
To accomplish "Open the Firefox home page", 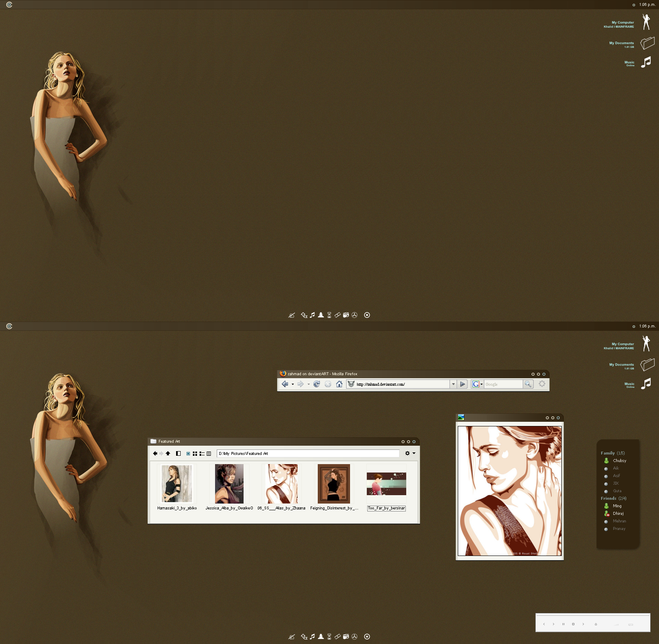I will tap(339, 384).
